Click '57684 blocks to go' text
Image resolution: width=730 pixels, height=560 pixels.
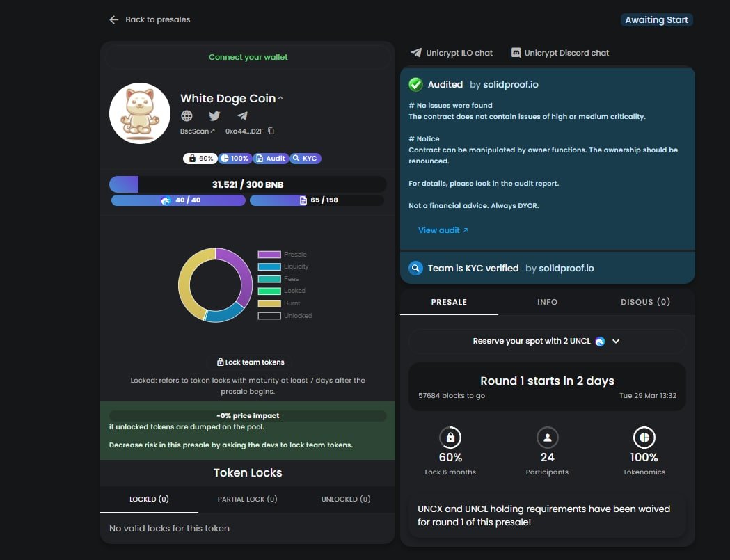pyautogui.click(x=452, y=395)
